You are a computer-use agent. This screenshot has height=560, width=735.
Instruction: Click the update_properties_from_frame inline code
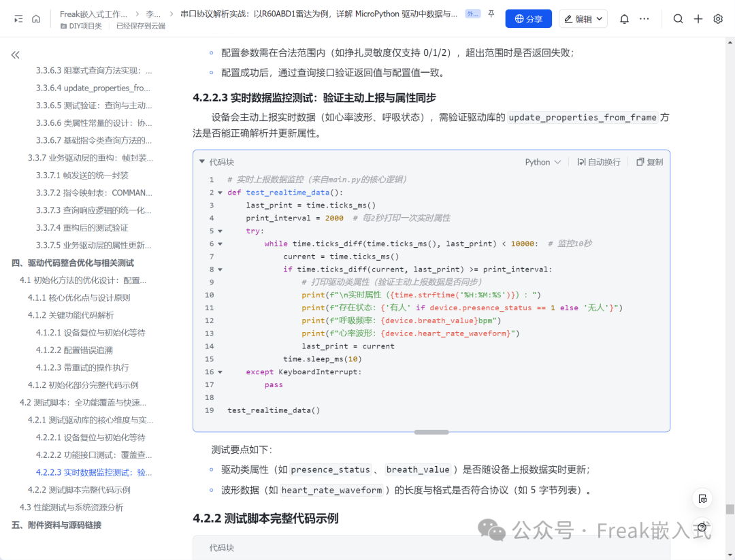point(582,117)
